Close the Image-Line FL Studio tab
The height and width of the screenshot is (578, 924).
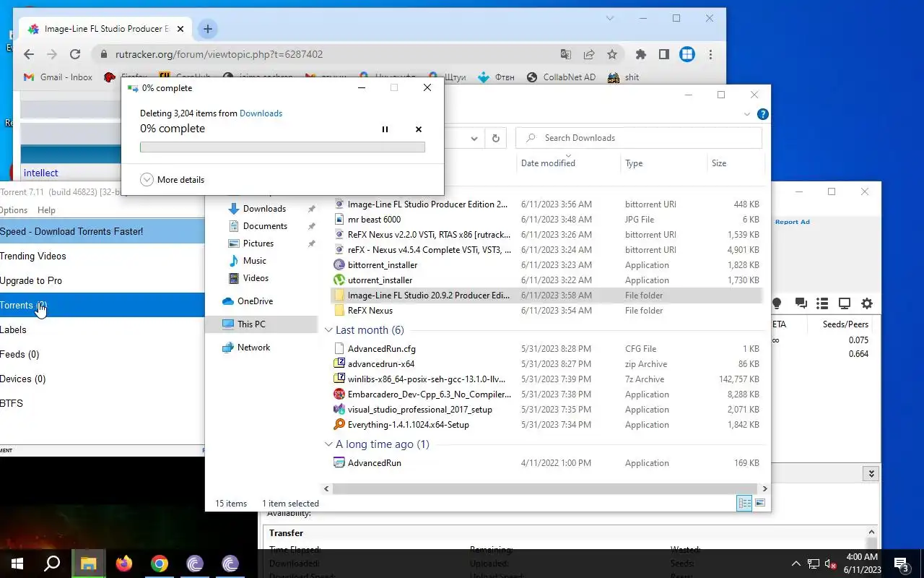(x=180, y=29)
